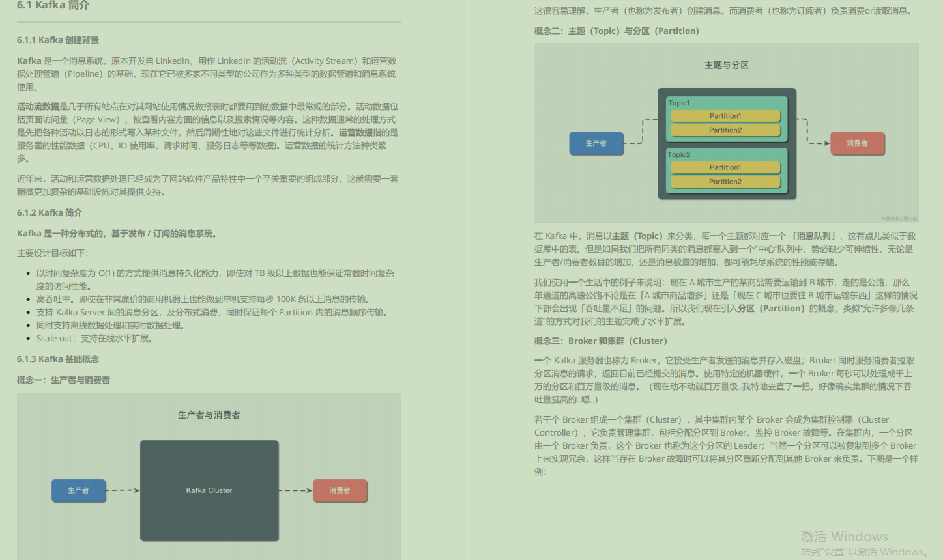Click the blue '生产者' box in the topic diagram
Screen dimensions: 943x560
[596, 143]
